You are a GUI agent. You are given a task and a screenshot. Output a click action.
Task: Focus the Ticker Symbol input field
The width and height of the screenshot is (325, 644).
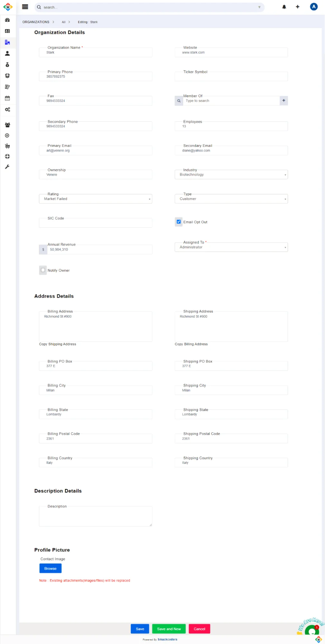(231, 77)
